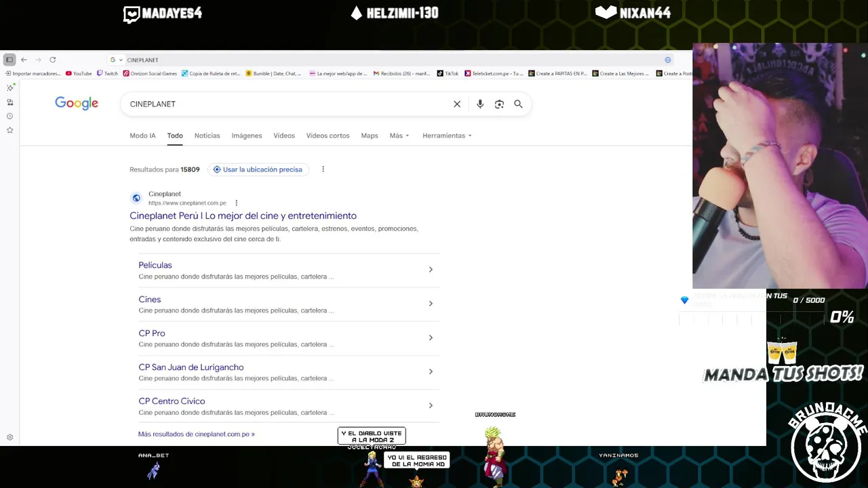Expand the Películas row chevron arrow
The width and height of the screenshot is (868, 488).
coord(431,270)
